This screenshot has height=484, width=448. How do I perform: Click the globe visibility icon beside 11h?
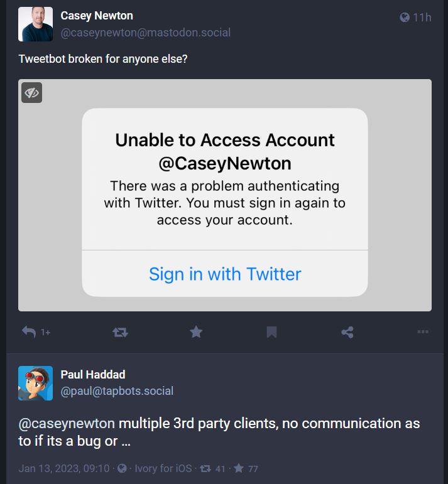click(x=405, y=18)
